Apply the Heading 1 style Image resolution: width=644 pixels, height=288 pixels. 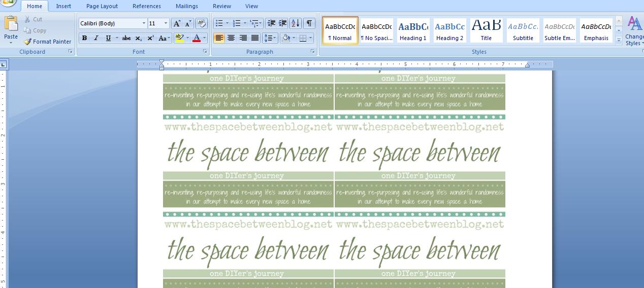click(413, 30)
